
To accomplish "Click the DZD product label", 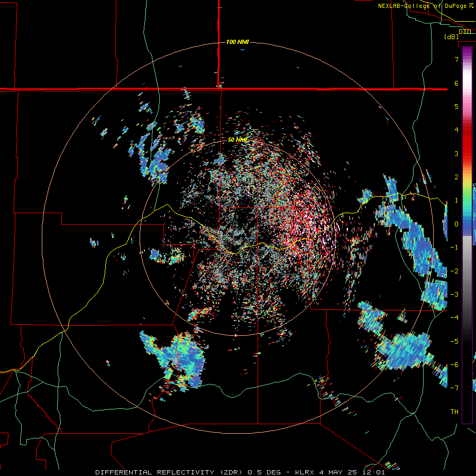I will pos(465,32).
